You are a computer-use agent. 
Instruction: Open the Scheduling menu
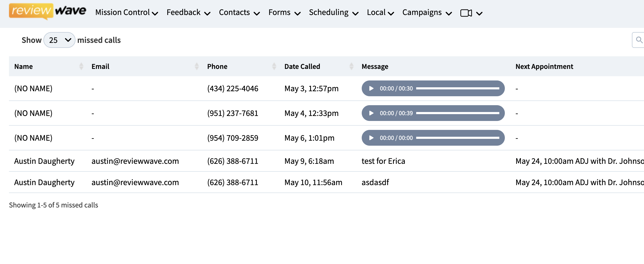coord(333,13)
